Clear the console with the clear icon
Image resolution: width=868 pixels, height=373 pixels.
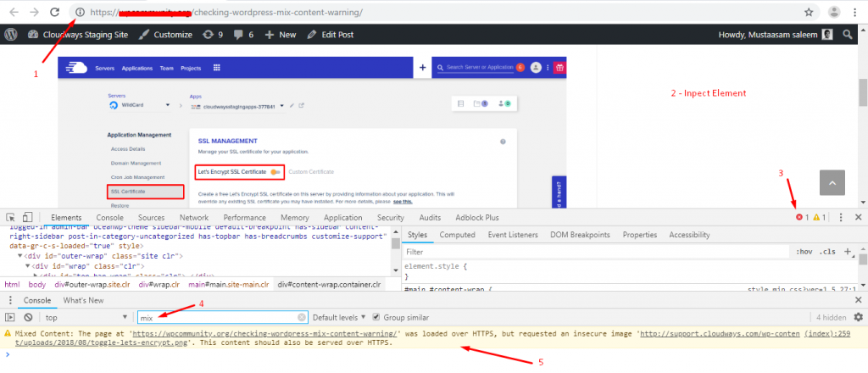[x=27, y=317]
